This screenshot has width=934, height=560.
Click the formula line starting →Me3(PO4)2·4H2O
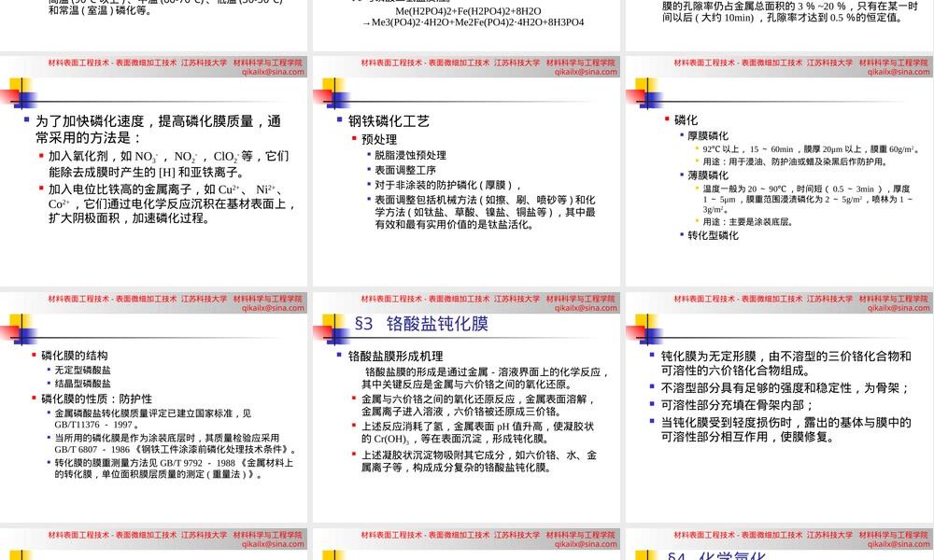(x=474, y=22)
